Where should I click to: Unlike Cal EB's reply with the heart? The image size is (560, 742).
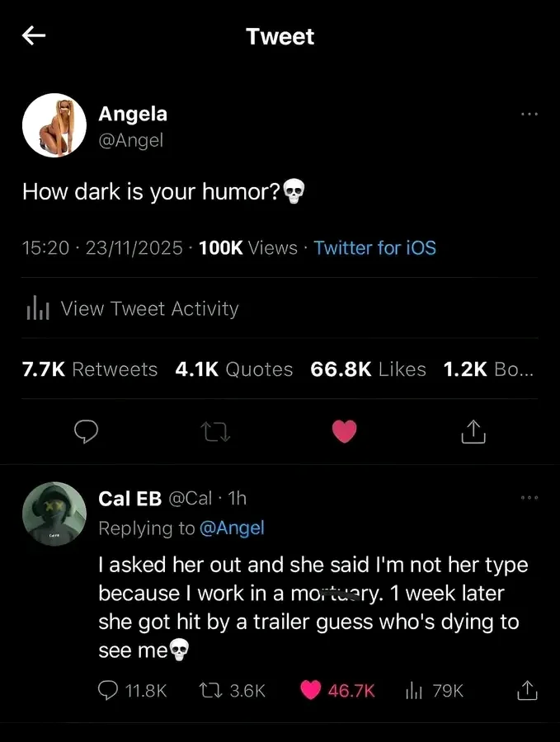point(311,690)
